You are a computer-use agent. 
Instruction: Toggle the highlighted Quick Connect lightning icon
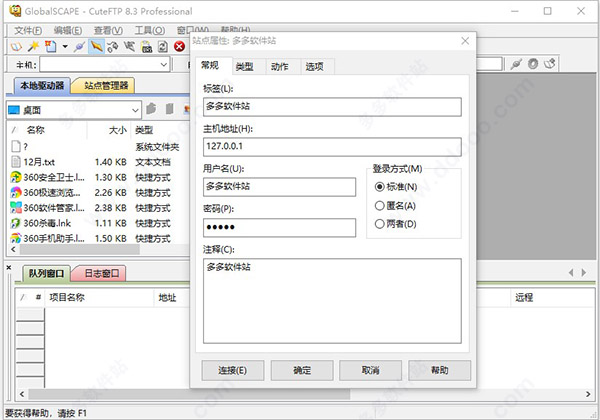pyautogui.click(x=96, y=47)
